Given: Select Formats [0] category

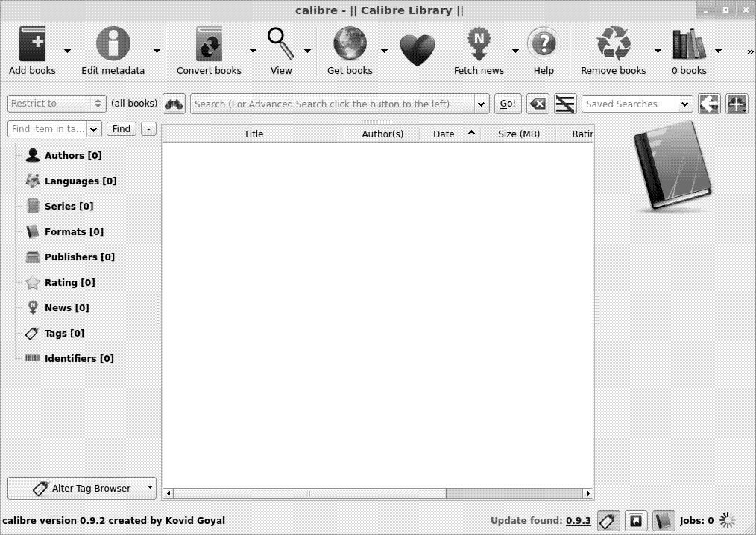Looking at the screenshot, I should click(74, 231).
